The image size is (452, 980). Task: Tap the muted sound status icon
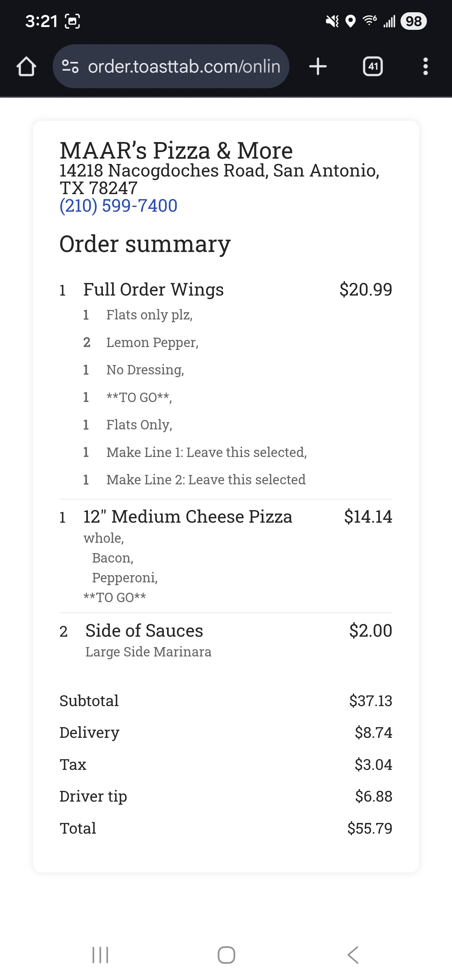tap(332, 21)
